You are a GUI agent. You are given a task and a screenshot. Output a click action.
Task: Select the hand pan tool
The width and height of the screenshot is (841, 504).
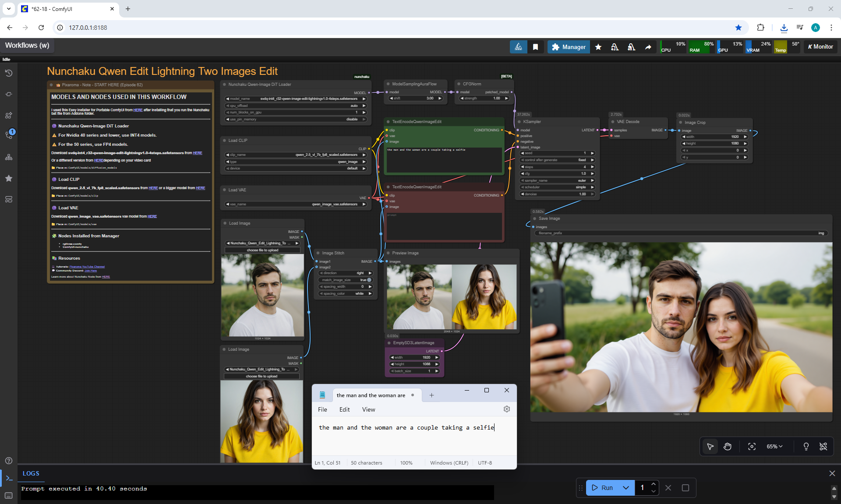(728, 447)
